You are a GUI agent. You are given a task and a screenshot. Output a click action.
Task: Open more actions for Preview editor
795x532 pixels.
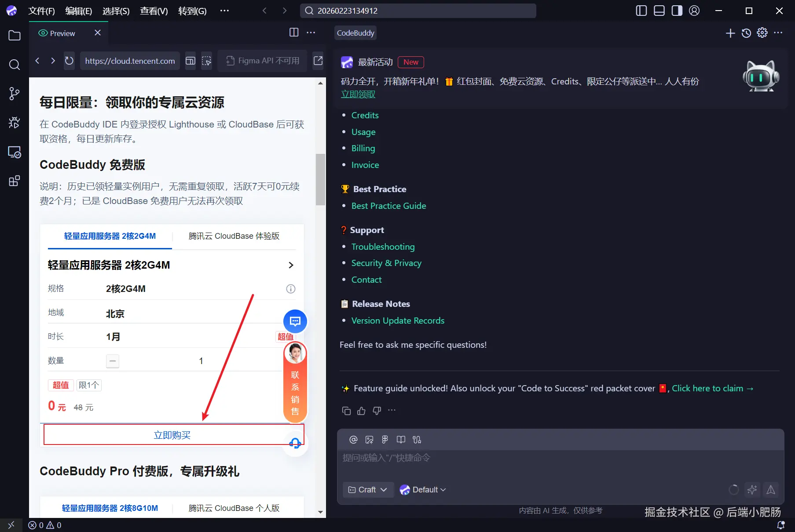[x=311, y=33]
